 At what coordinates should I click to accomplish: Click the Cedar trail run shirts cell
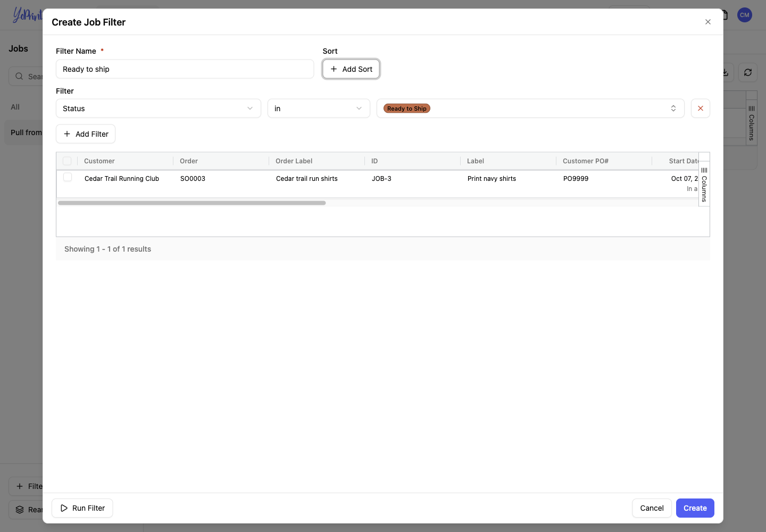(307, 179)
